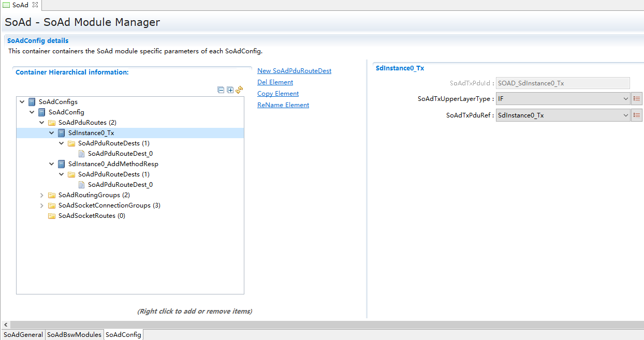Close the SoAd editor tab
Screen dimensions: 644x340
click(x=35, y=5)
